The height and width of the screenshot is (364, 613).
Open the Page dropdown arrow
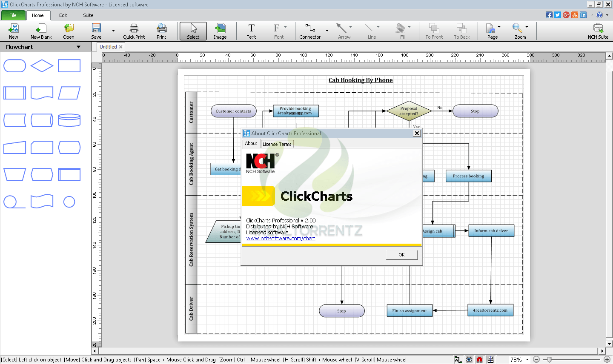[499, 27]
